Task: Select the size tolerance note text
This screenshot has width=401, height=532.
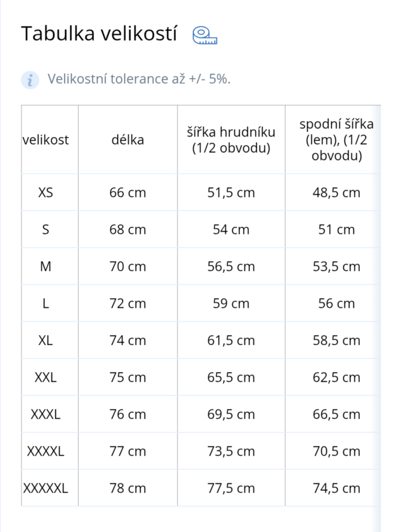Action: tap(139, 79)
